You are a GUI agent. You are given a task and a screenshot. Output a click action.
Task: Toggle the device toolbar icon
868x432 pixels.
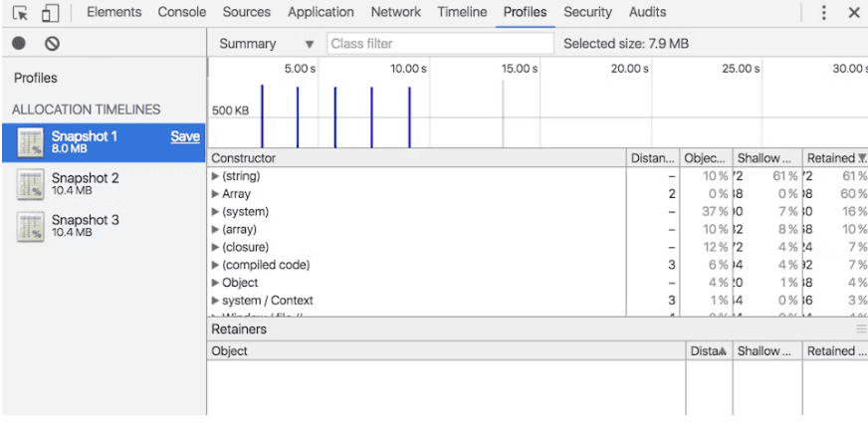coord(51,13)
